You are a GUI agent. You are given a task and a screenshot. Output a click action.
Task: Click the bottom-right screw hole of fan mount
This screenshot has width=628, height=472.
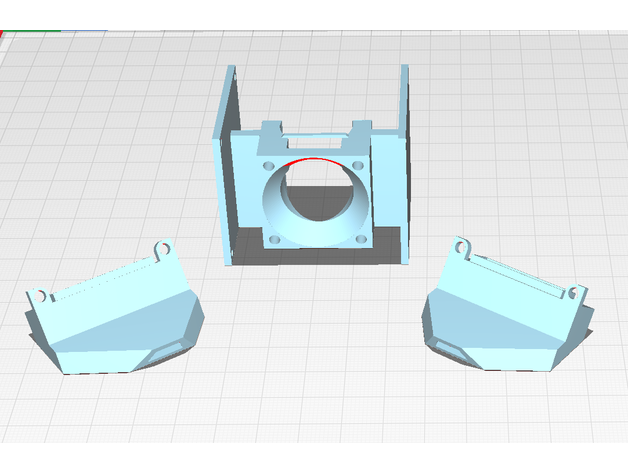359,238
